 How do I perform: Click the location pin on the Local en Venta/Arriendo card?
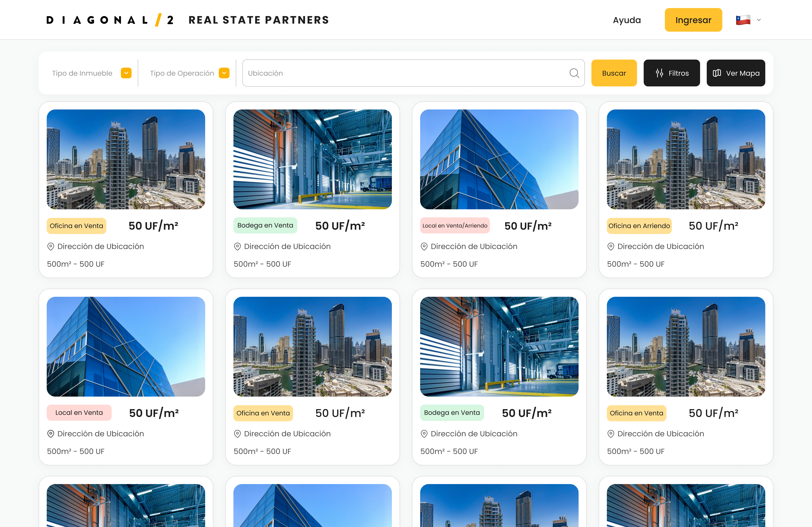(x=424, y=246)
